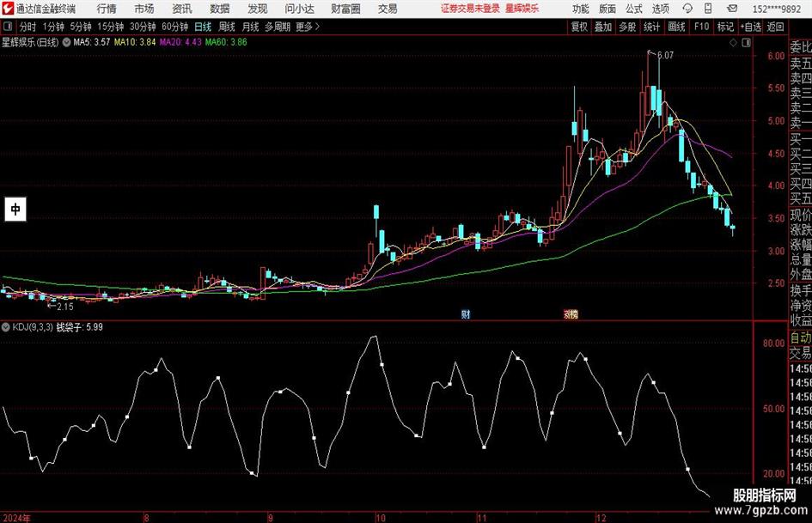The height and width of the screenshot is (523, 812).
Task: Switch to 60分钟 period
Action: point(174,27)
